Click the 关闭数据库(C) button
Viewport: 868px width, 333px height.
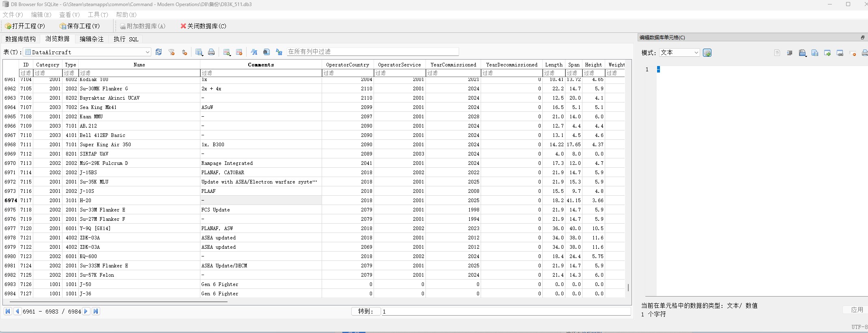point(203,26)
